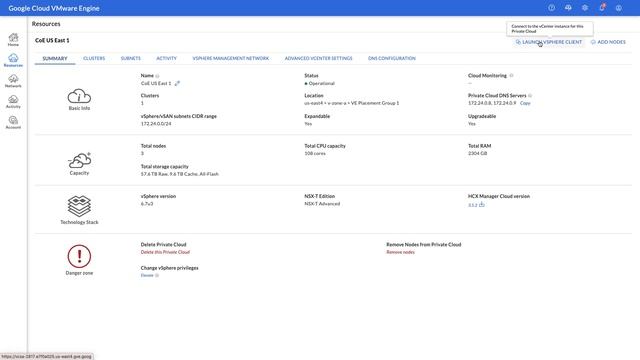This screenshot has height=360, width=640.
Task: Open the vSphere Management Network tab
Action: point(231,58)
